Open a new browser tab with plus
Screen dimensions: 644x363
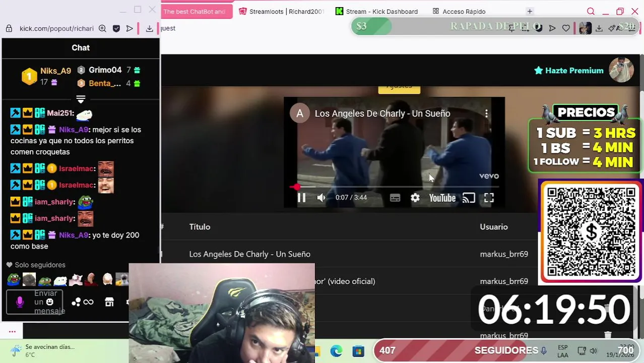[x=530, y=11]
